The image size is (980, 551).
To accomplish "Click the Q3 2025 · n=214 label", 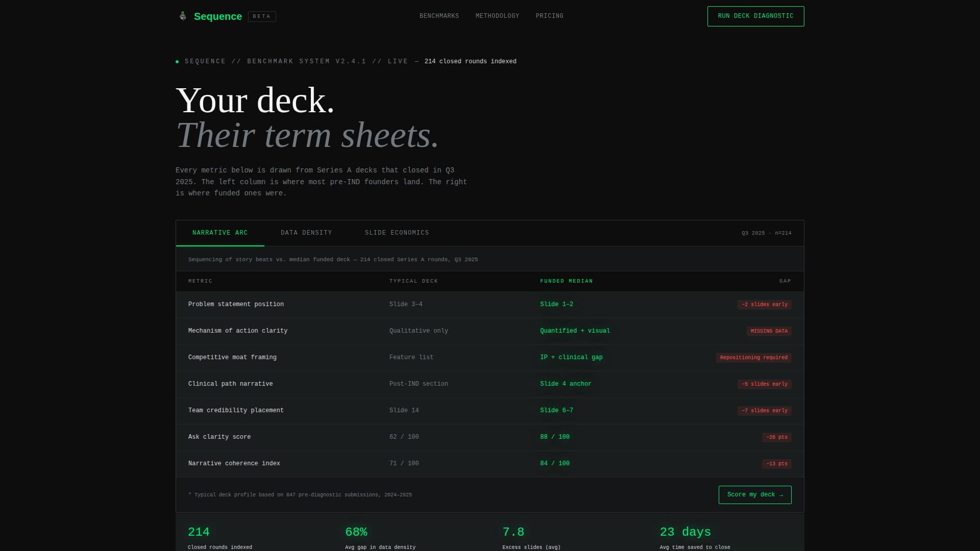I will coord(766,234).
